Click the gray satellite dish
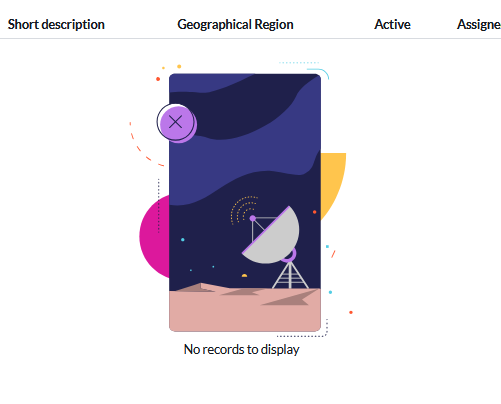The image size is (501, 404). tap(271, 235)
